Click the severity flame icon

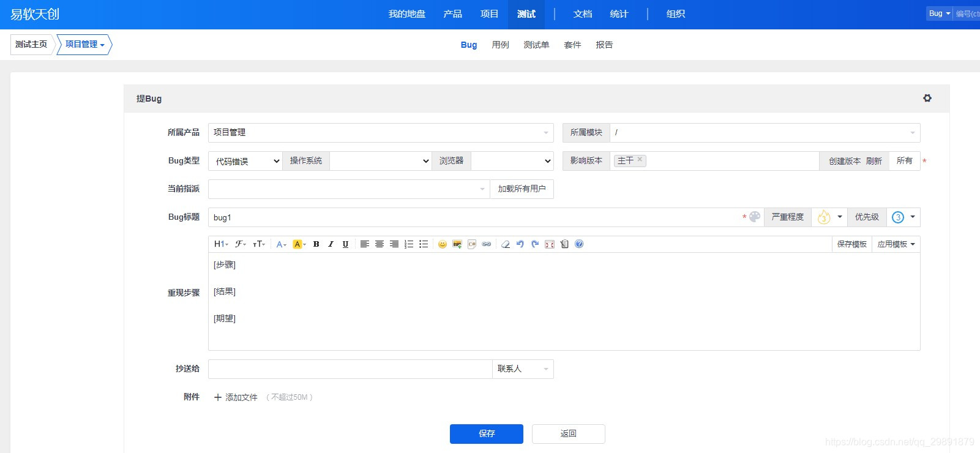pos(824,217)
